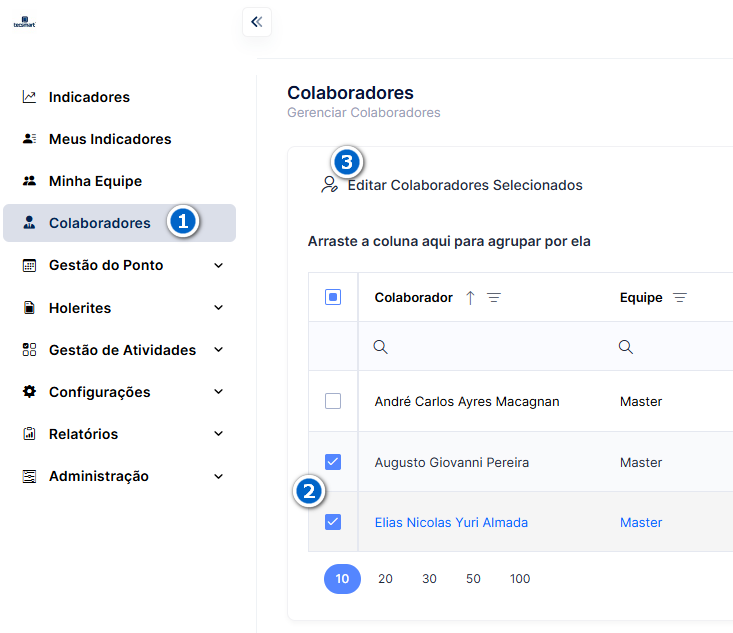Image resolution: width=733 pixels, height=633 pixels.
Task: Click the Colaborador column header
Action: [414, 297]
